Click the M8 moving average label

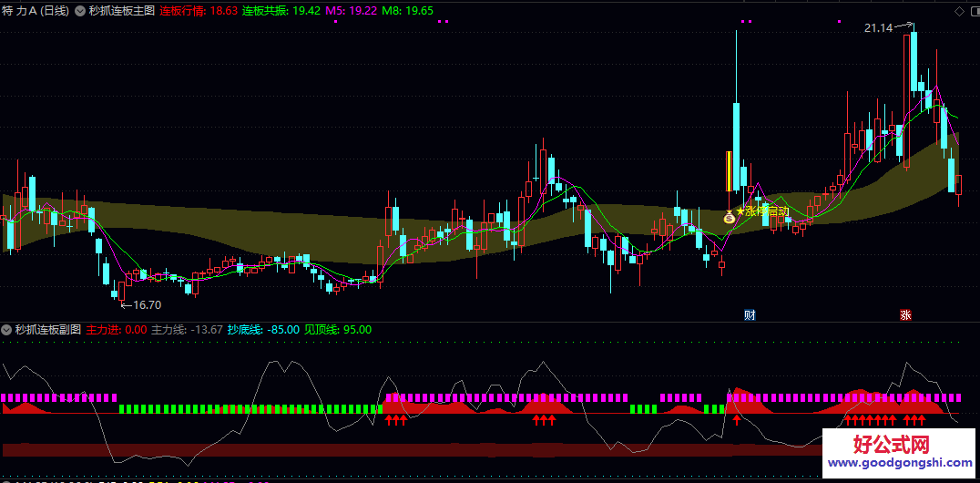pyautogui.click(x=407, y=12)
